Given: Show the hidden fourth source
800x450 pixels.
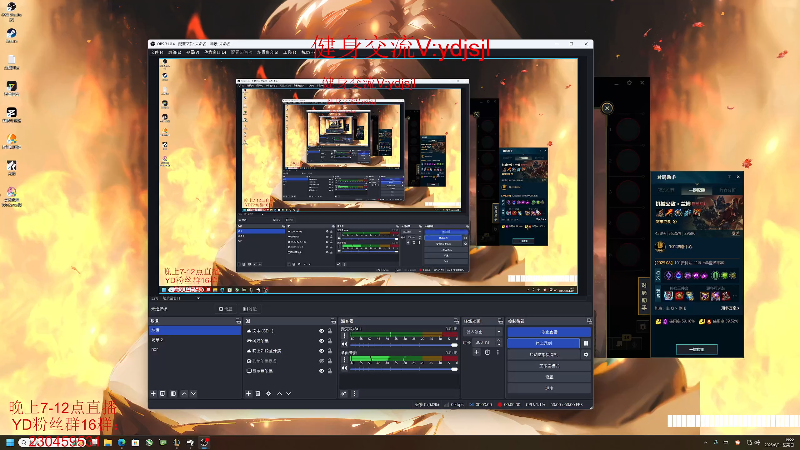Looking at the screenshot, I should pos(321,361).
